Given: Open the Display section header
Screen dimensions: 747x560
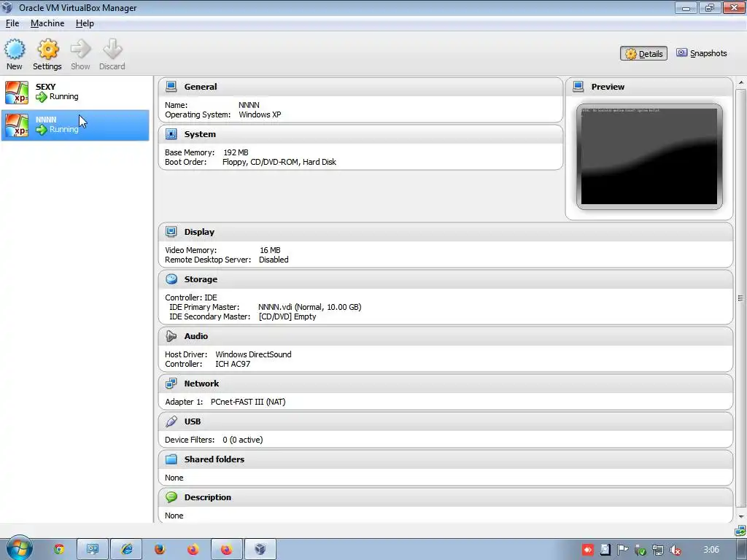Looking at the screenshot, I should 446,232.
